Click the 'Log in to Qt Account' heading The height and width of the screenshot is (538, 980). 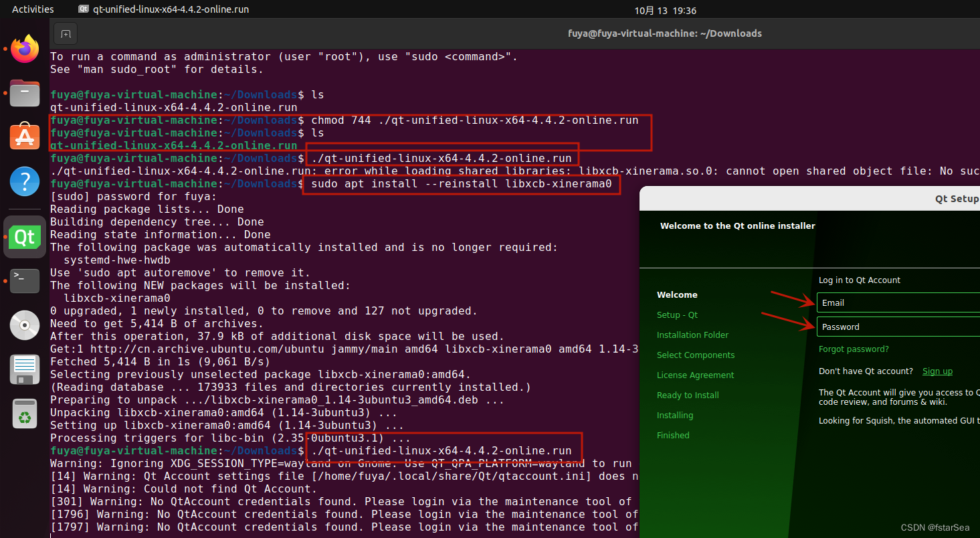[860, 280]
